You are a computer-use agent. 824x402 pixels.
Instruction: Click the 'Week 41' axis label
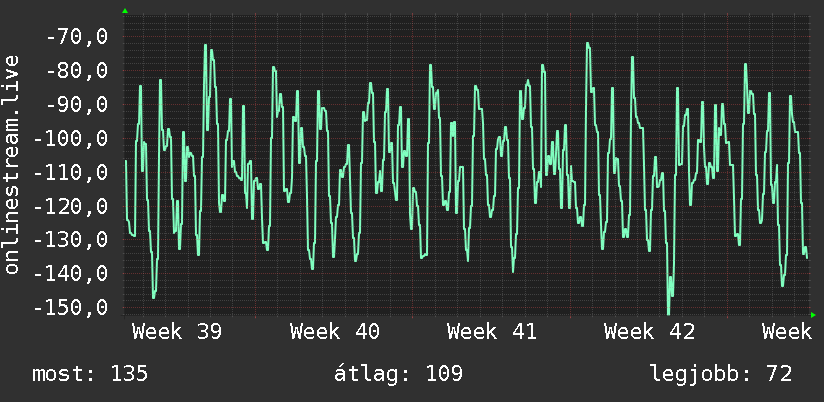[492, 332]
